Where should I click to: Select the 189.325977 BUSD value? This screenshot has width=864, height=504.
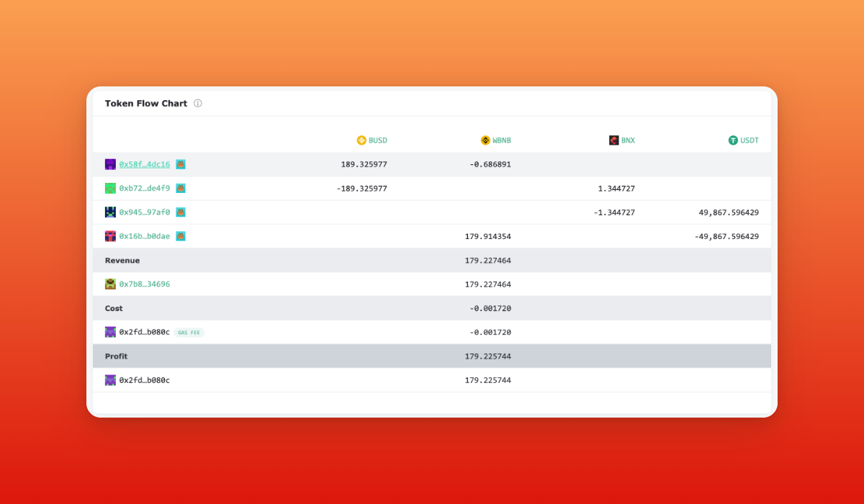364,164
